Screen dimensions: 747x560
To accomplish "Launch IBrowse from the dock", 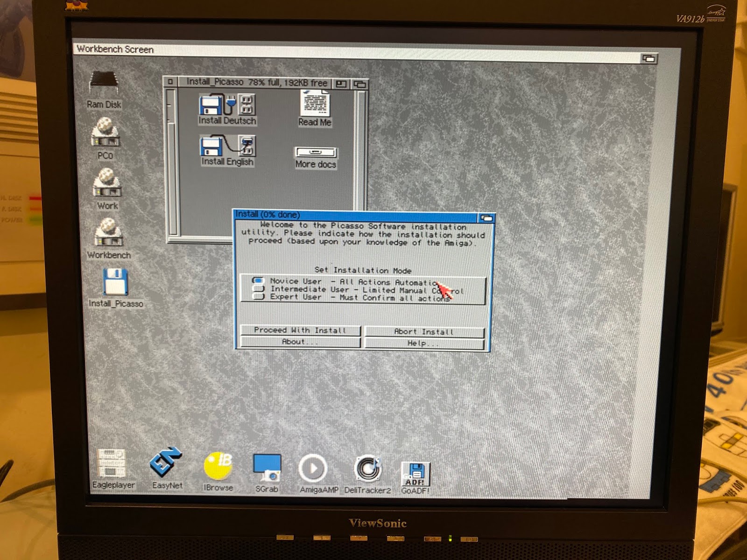I will [x=218, y=471].
